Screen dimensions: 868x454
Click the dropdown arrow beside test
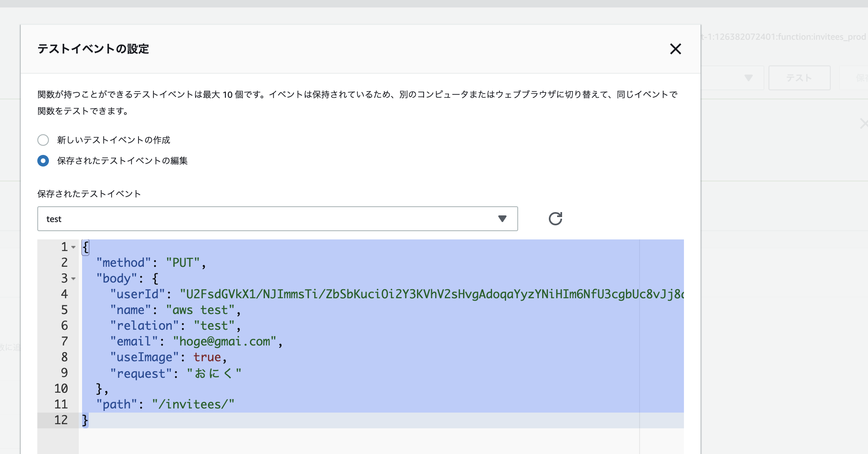pyautogui.click(x=502, y=219)
